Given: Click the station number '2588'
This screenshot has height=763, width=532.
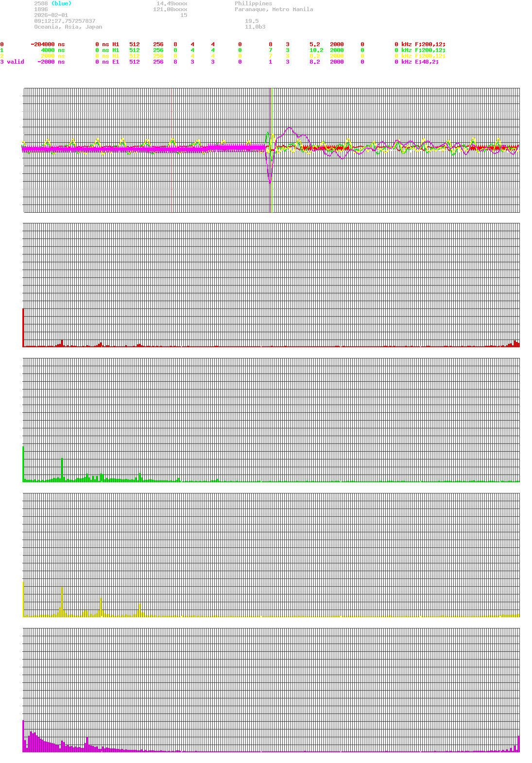Looking at the screenshot, I should (x=41, y=3).
